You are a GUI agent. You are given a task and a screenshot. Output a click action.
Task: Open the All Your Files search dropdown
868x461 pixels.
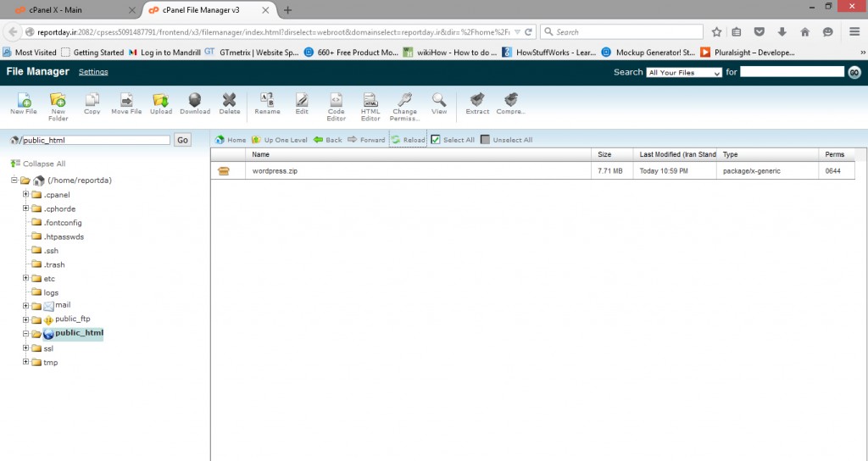pyautogui.click(x=683, y=73)
